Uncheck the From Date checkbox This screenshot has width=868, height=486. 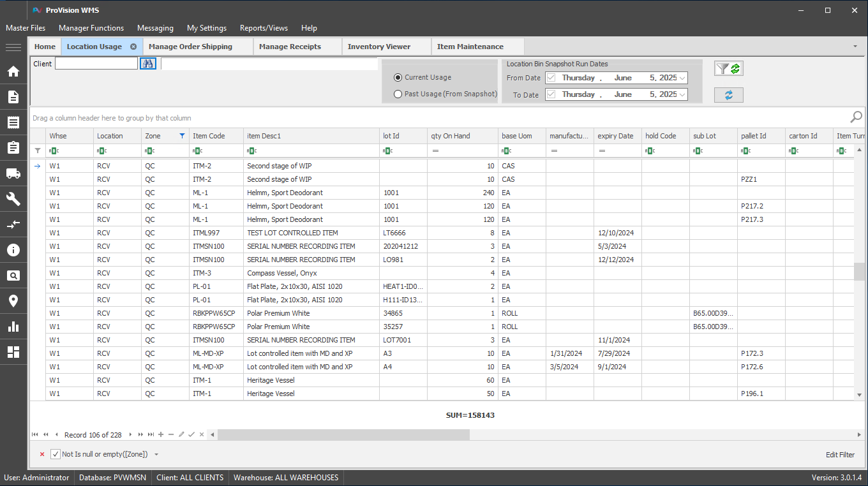pyautogui.click(x=551, y=77)
